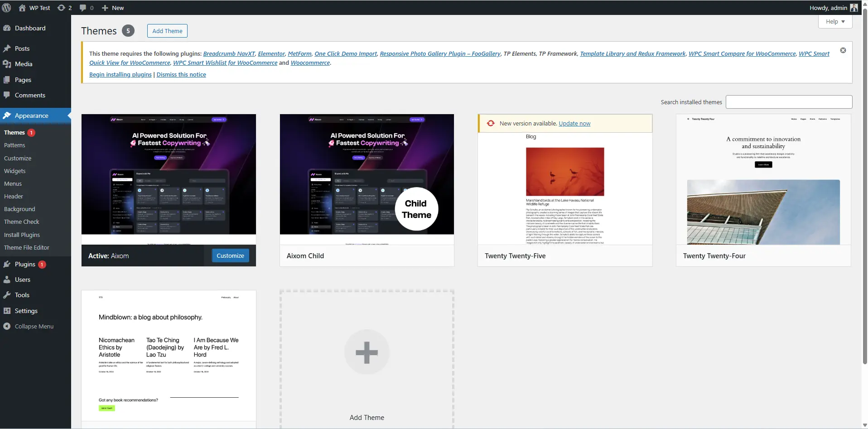Image resolution: width=868 pixels, height=429 pixels.
Task: Open the New content dropdown in admin bar
Action: 113,8
